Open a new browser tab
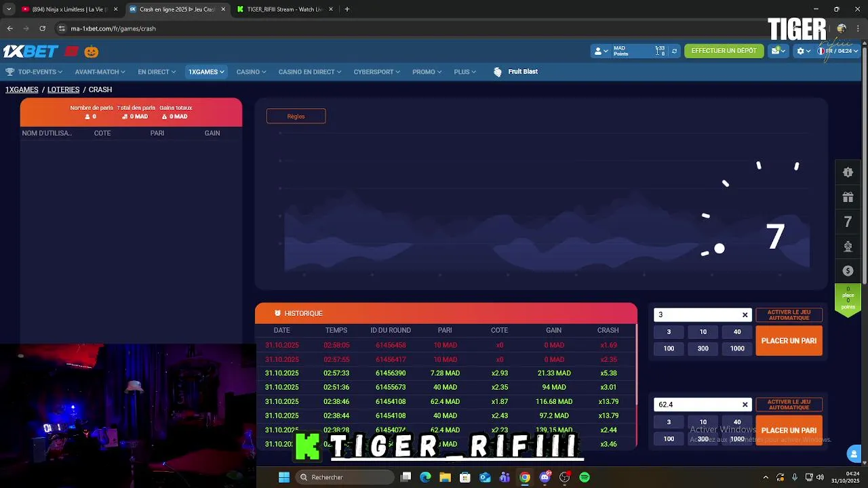This screenshot has height=488, width=868. (347, 9)
